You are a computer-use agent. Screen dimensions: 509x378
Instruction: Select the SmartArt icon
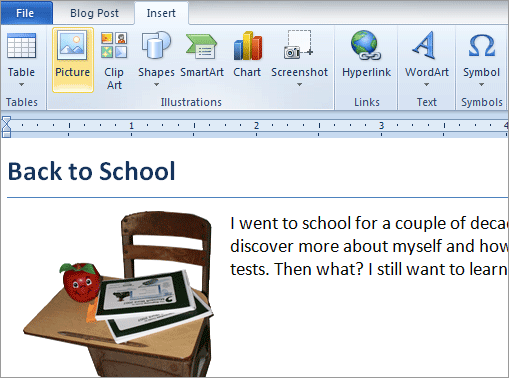(201, 47)
